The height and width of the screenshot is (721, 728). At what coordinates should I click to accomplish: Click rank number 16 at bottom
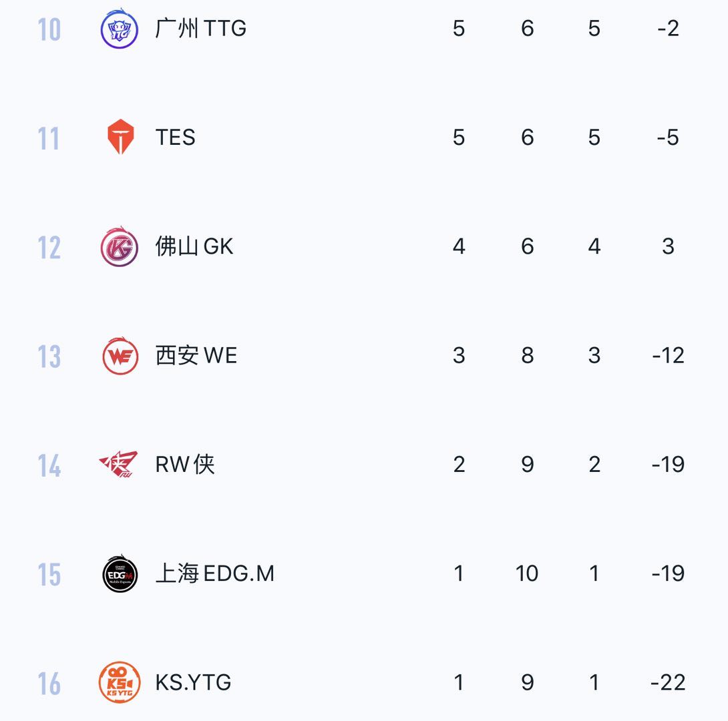49,684
